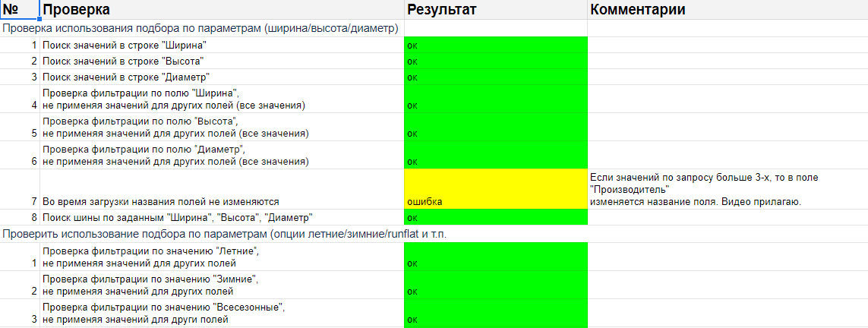Select cell "Проверка фильтрации по значению "Всесезонные""
Image resolution: width=868 pixels, height=328 pixels.
(222, 313)
